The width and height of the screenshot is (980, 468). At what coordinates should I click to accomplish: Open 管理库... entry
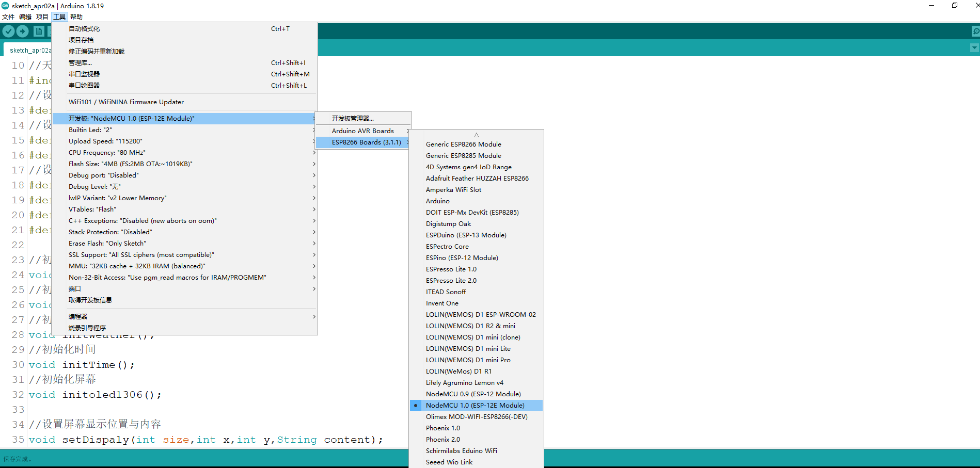click(185, 63)
